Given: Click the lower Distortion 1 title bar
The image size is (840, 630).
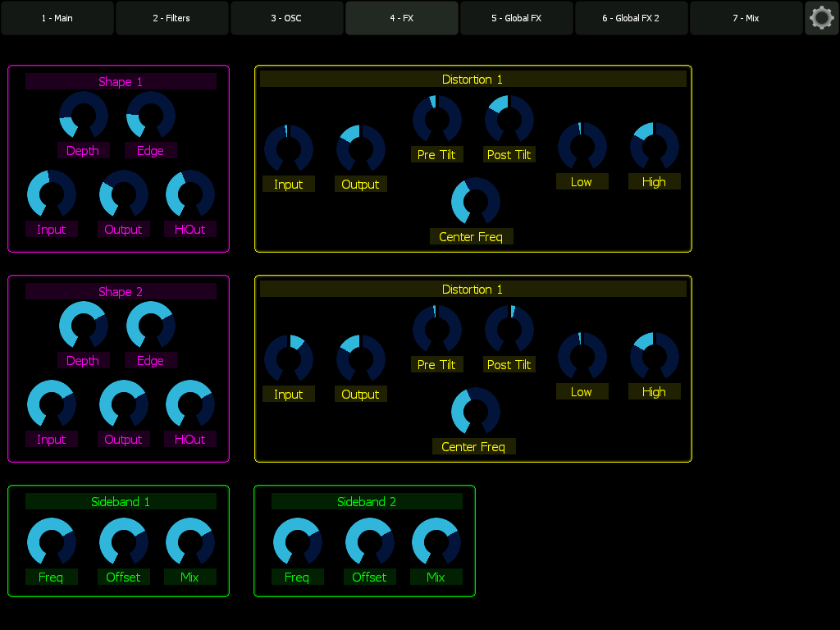Looking at the screenshot, I should coord(473,290).
